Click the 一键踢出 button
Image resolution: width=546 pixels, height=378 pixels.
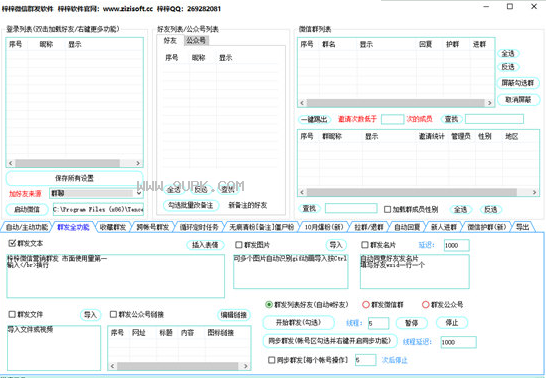pos(314,119)
